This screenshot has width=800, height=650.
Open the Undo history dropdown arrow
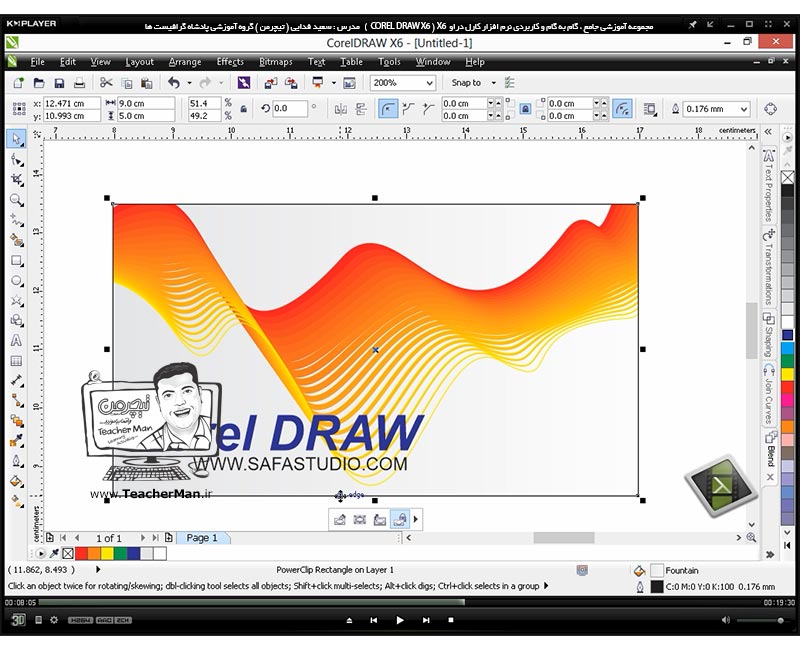[x=189, y=83]
